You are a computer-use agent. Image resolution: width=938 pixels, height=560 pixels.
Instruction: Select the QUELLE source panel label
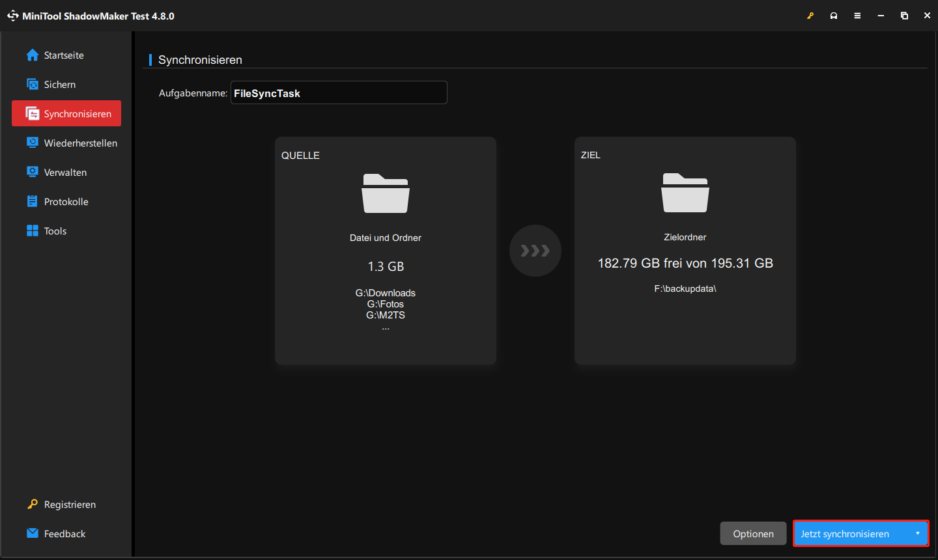pyautogui.click(x=300, y=156)
